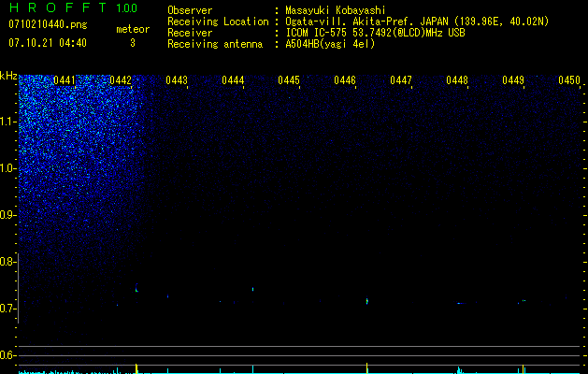Click the yellow detection marker after 0442
The image size is (588, 374).
tap(136, 368)
